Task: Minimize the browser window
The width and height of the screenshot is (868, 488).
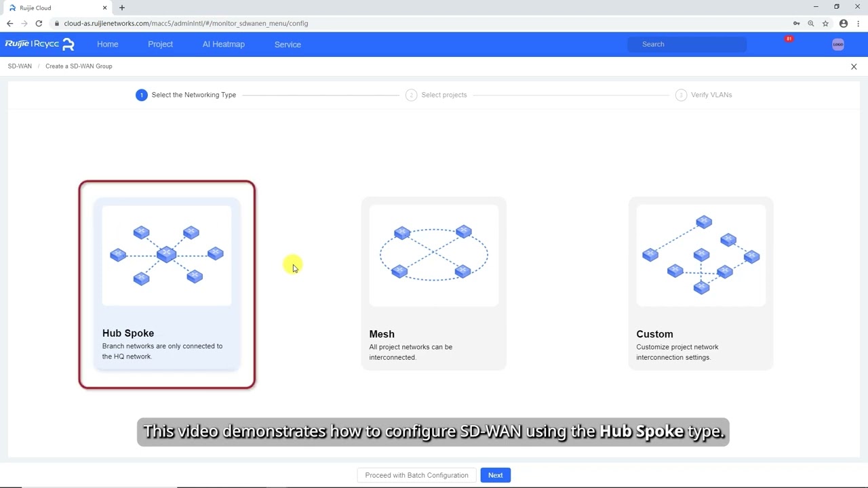Action: pyautogui.click(x=816, y=7)
